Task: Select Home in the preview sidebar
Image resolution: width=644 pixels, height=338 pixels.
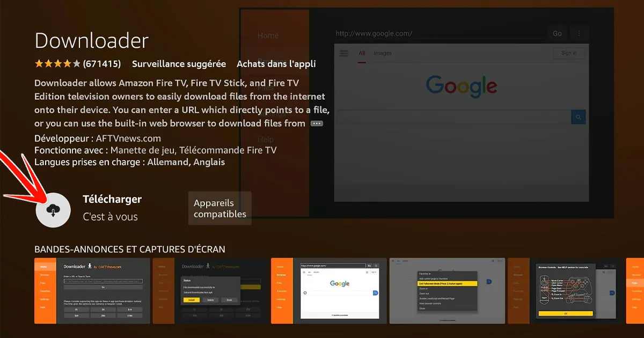Action: (x=268, y=35)
